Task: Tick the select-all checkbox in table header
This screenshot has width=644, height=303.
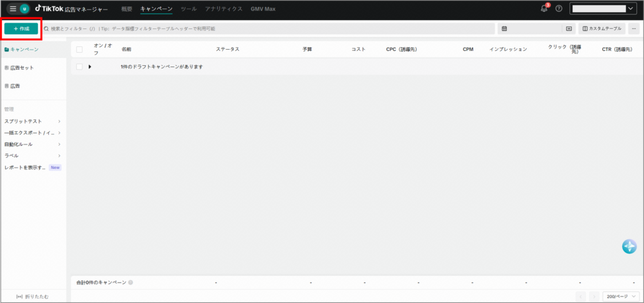Action: pos(80,49)
